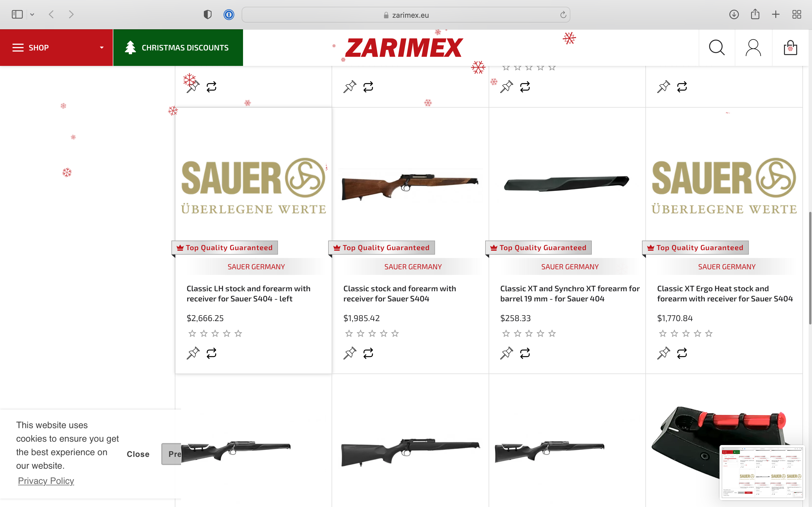Toggle Safari sidebar

coord(17,14)
